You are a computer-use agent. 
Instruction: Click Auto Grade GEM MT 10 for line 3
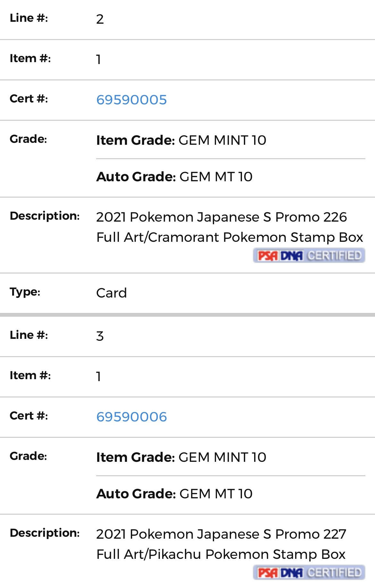(174, 494)
